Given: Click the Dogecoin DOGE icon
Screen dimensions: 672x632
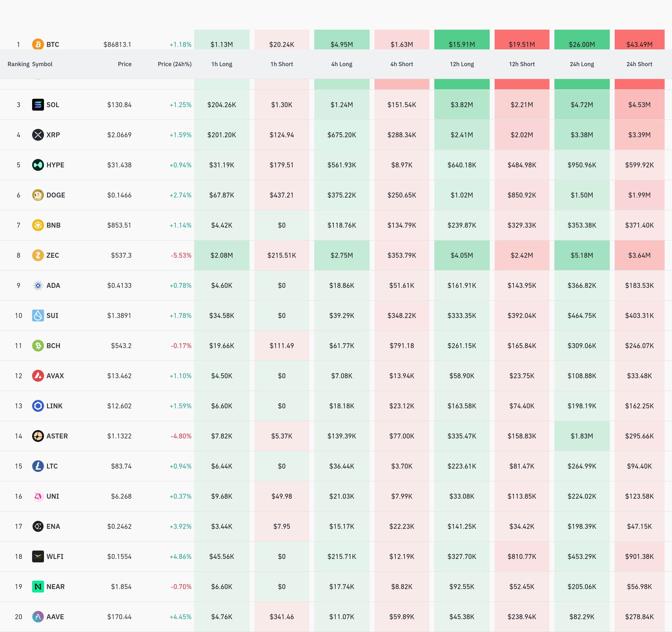Looking at the screenshot, I should pos(38,195).
